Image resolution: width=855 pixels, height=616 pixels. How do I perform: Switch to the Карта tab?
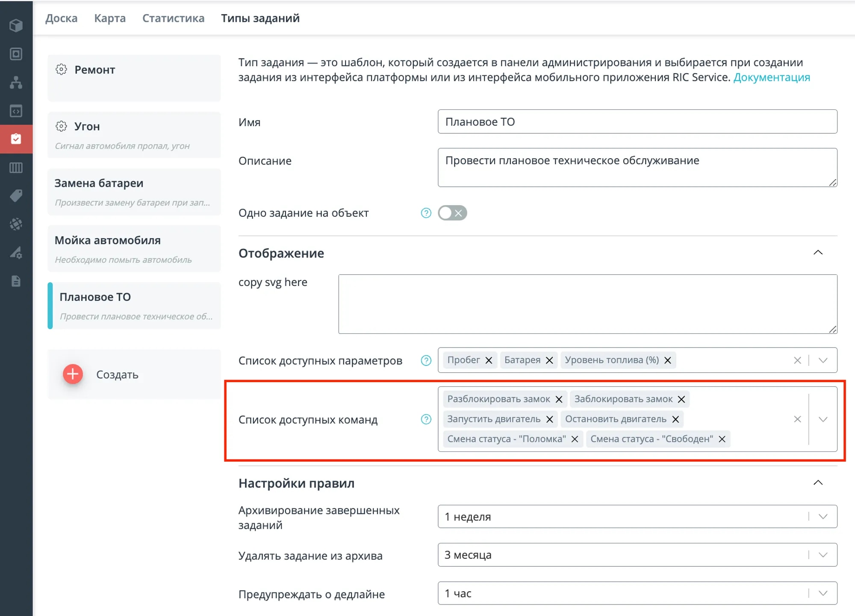pyautogui.click(x=110, y=18)
